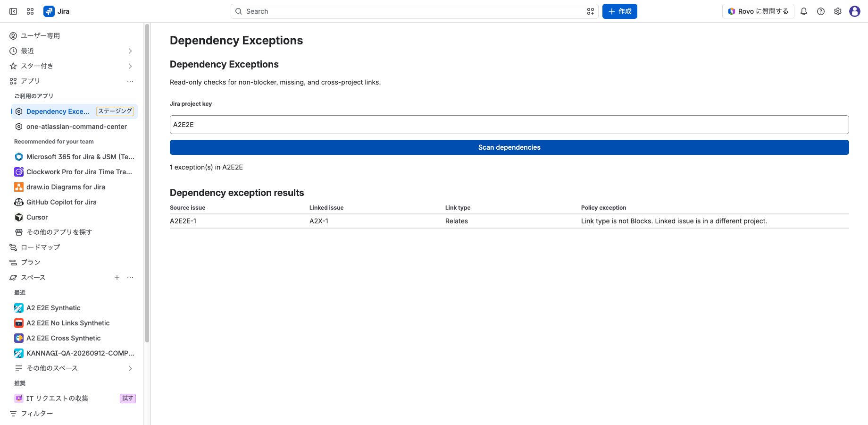Open more options next to アプリ
Viewport: 868px width, 425px height.
coord(130,81)
